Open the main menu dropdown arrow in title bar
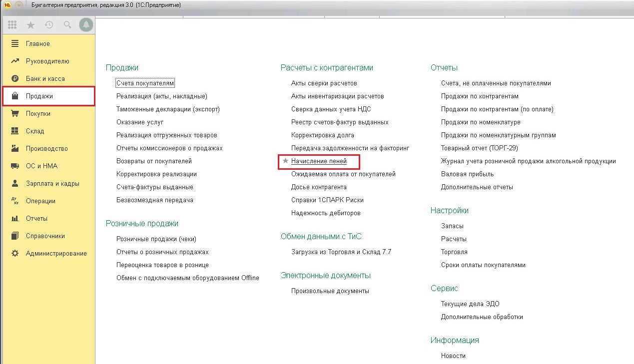This screenshot has height=364, width=634. point(19,5)
